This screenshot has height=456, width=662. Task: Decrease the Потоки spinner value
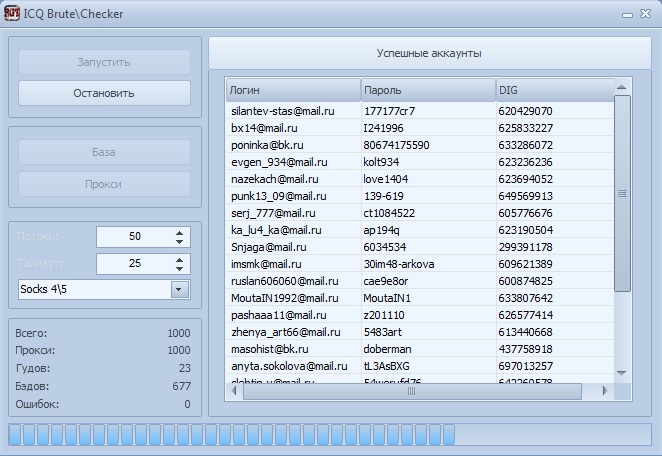click(x=180, y=242)
